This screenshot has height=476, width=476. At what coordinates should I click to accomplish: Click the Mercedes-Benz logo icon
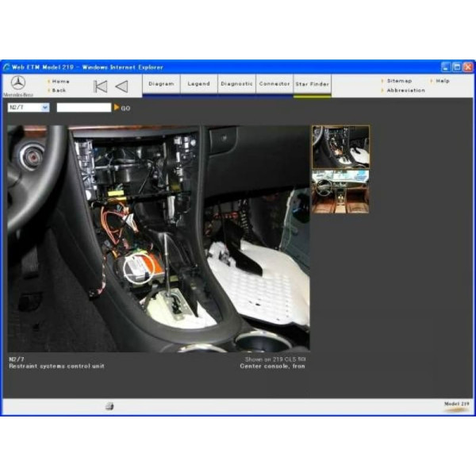click(17, 83)
